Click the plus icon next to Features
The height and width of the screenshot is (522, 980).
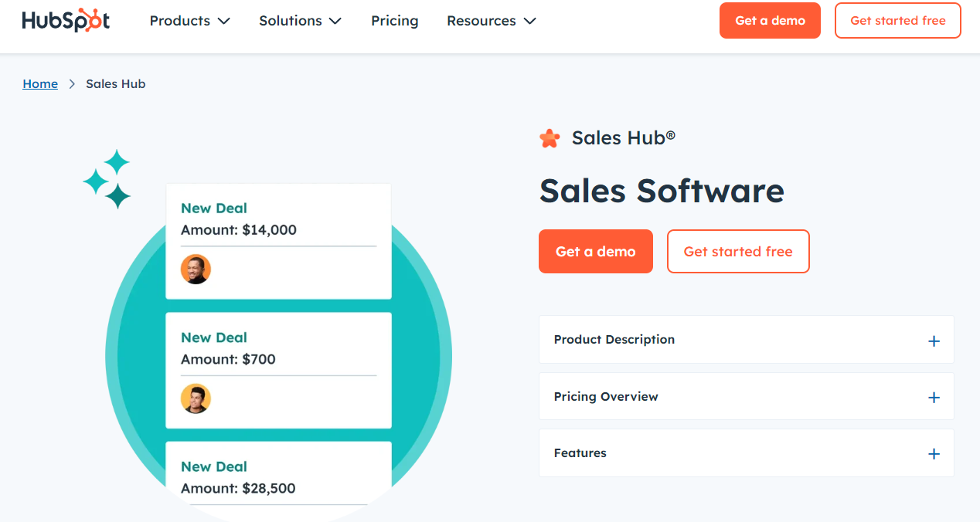[x=934, y=453]
